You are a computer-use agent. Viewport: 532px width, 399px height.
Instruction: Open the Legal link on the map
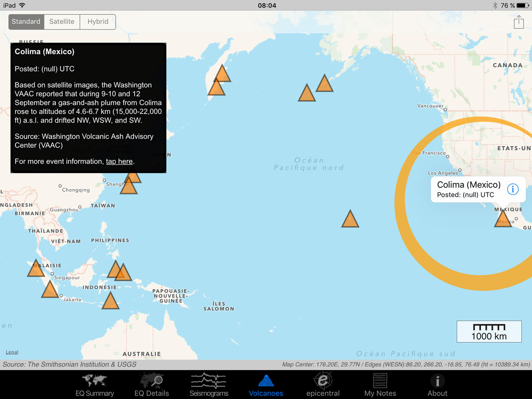[x=12, y=352]
